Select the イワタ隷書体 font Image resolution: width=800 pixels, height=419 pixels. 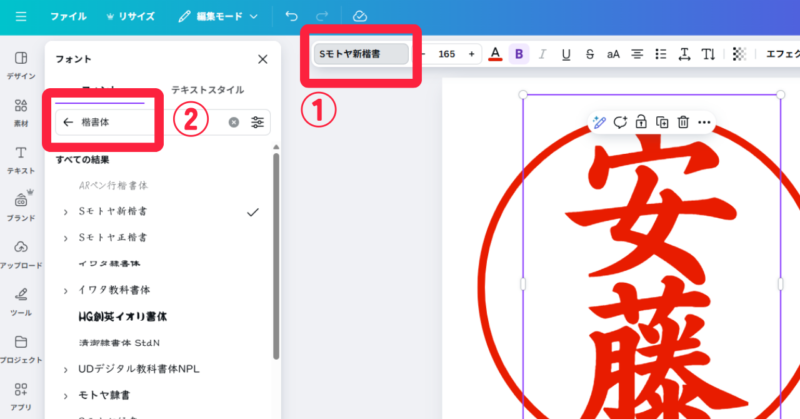tap(109, 264)
